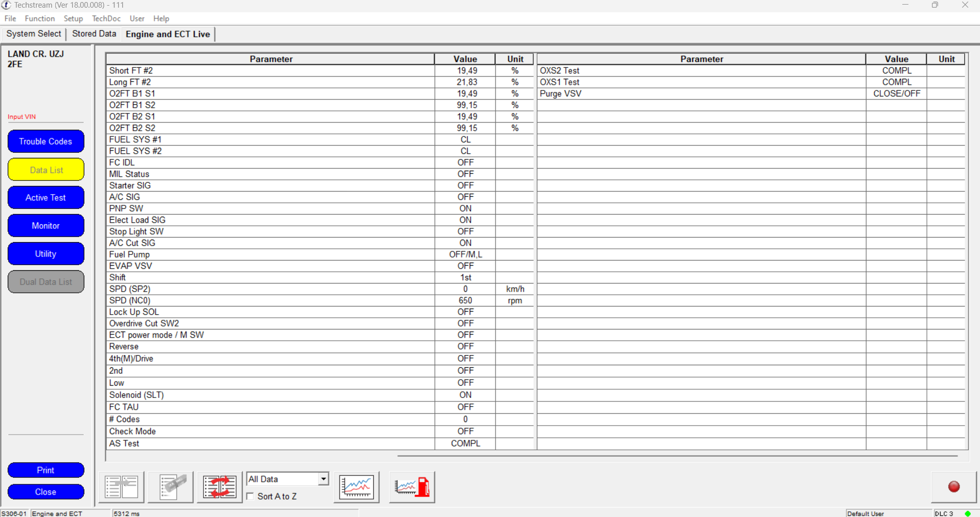Select the Lock Up SOL row
Screen dimensions: 980x517
coord(320,312)
